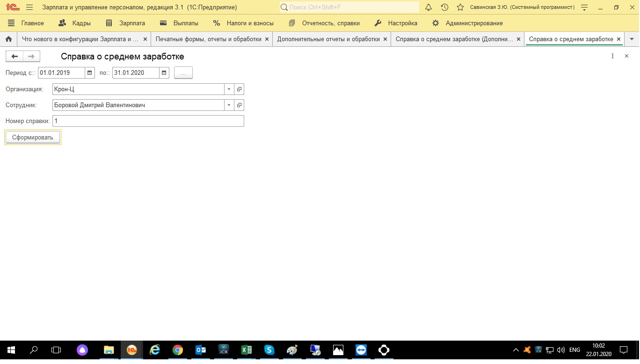
Task: Click the period selection ellipsis button
Action: pos(183,73)
